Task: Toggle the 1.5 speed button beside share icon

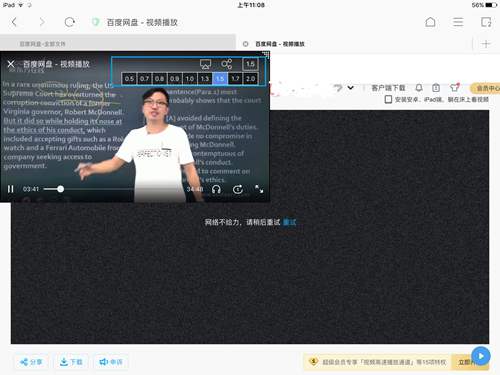Action: (250, 64)
